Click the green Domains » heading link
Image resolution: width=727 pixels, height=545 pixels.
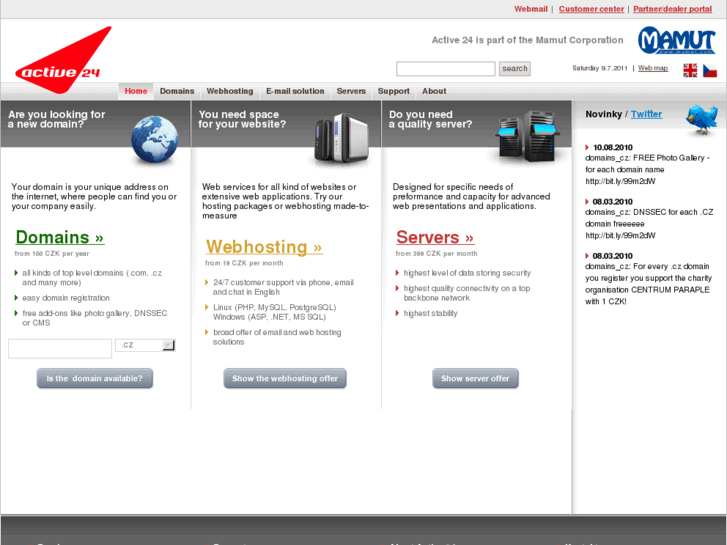[60, 237]
